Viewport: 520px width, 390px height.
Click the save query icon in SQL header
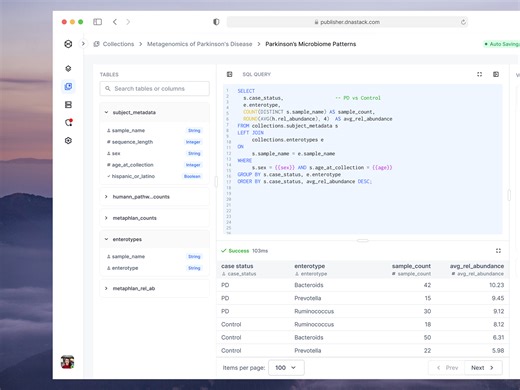496,74
